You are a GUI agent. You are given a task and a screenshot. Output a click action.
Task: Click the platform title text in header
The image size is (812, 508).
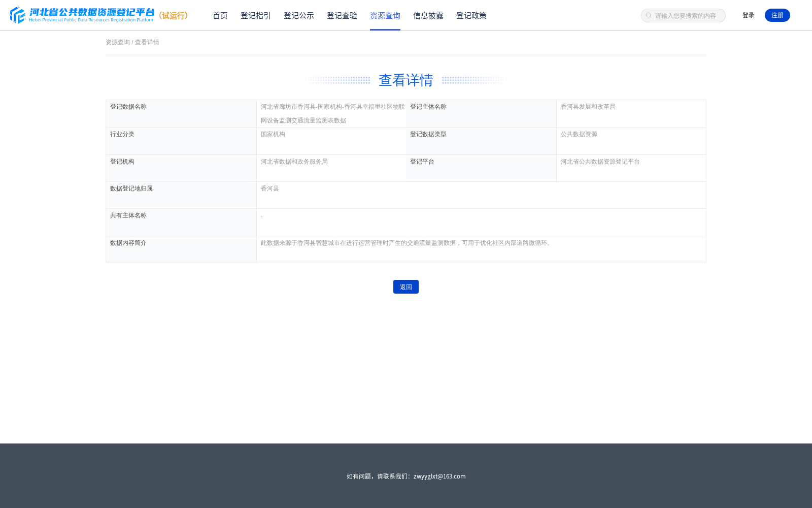[92, 15]
